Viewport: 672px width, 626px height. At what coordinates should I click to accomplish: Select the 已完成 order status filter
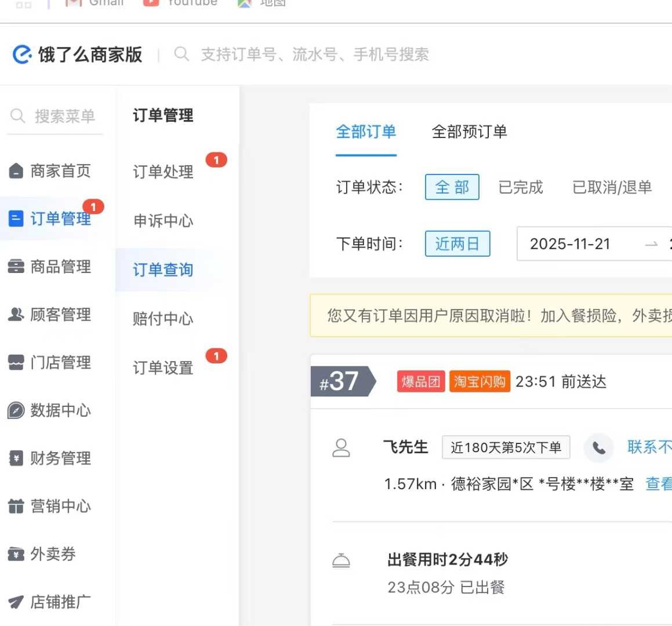(520, 187)
